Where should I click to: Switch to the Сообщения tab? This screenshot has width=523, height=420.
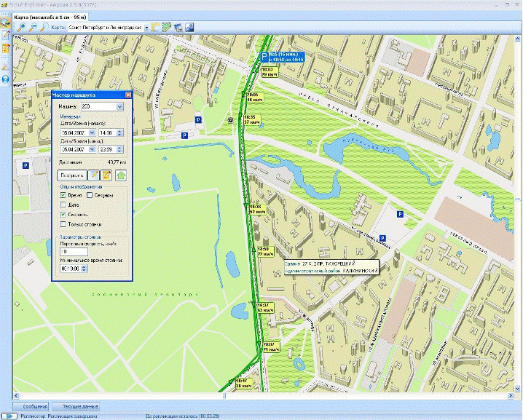(x=31, y=407)
